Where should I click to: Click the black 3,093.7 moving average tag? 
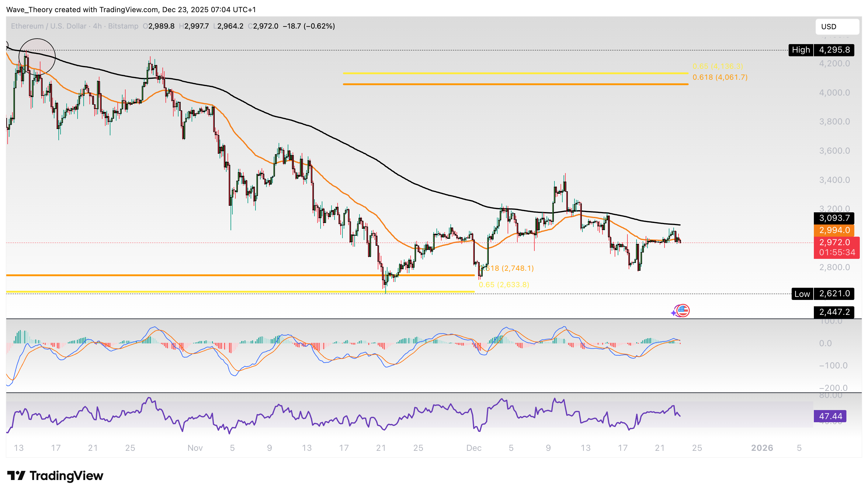click(x=834, y=218)
